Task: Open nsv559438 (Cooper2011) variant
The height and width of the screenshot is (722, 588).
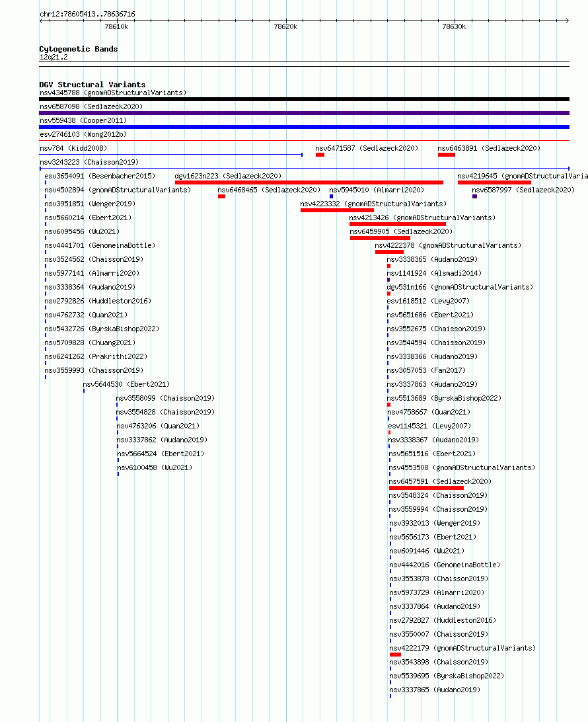Action: point(83,120)
